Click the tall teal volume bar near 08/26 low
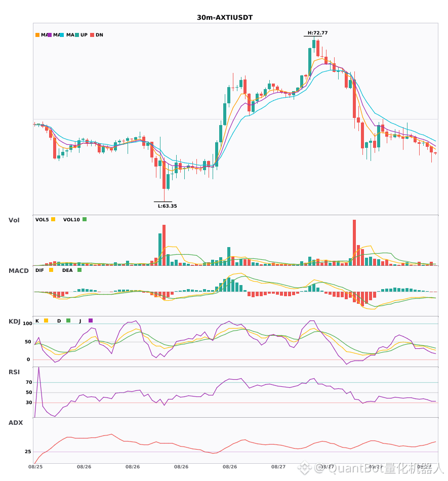Viewport: 448px width, 481px height. [x=160, y=250]
